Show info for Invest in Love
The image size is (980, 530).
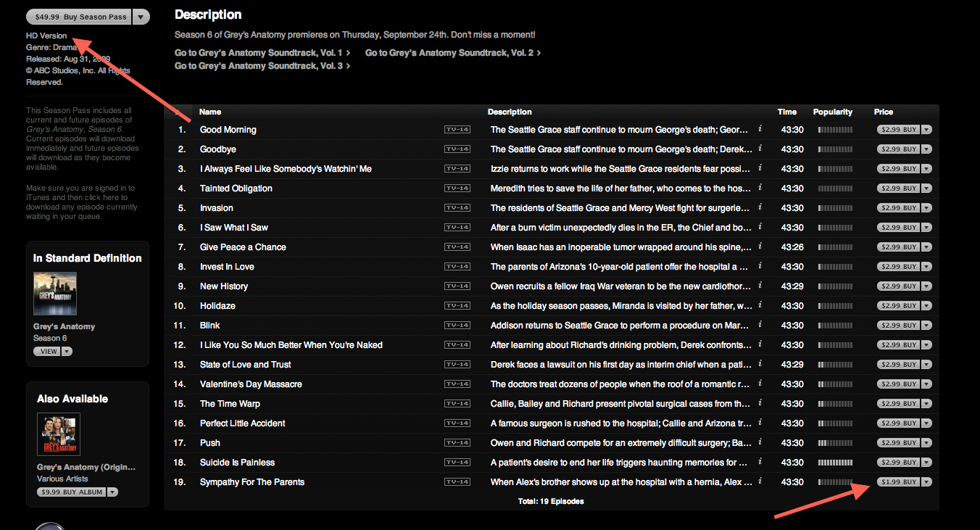[x=760, y=266]
